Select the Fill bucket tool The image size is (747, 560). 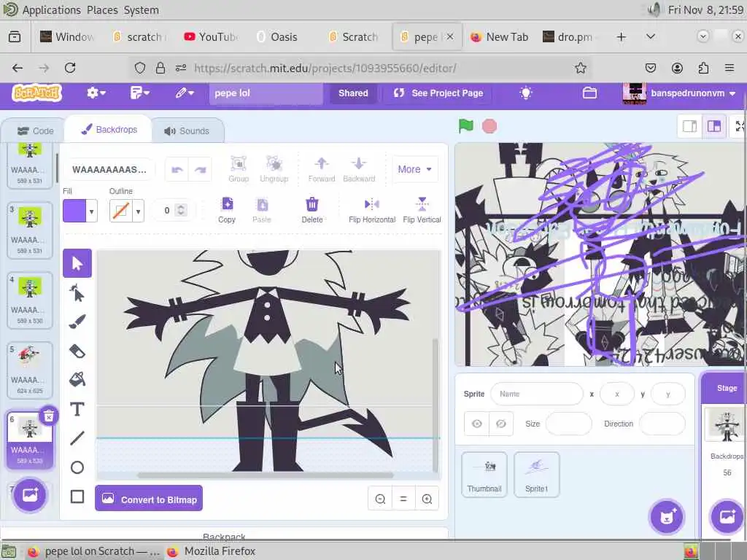click(77, 379)
